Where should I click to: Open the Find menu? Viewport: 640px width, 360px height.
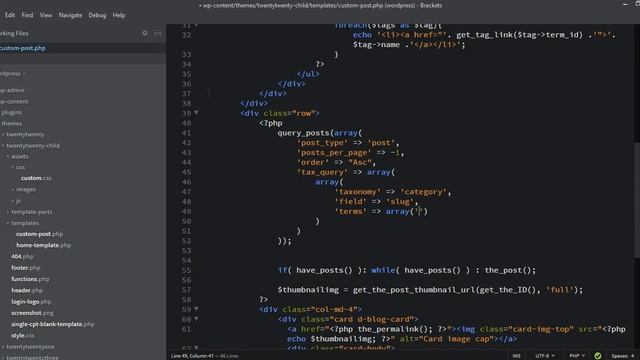click(x=27, y=15)
